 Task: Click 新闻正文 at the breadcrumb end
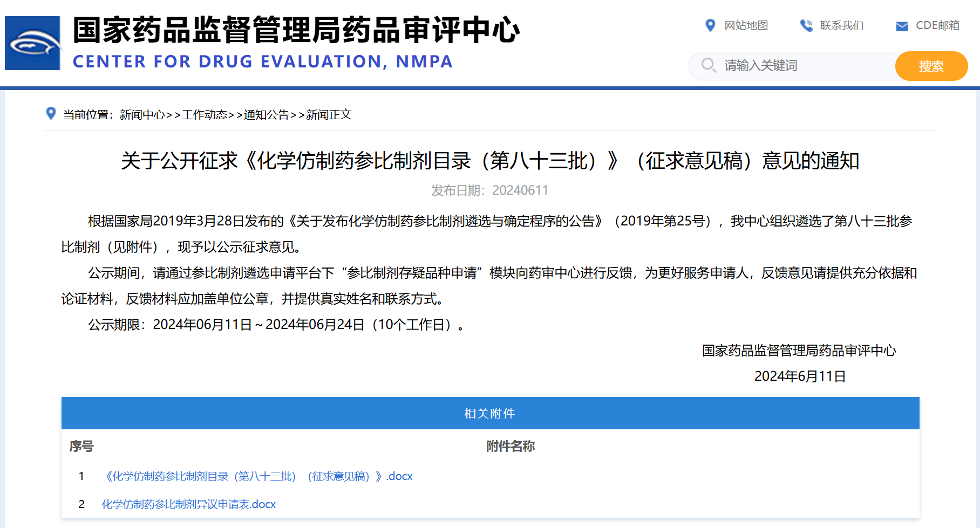(x=329, y=114)
